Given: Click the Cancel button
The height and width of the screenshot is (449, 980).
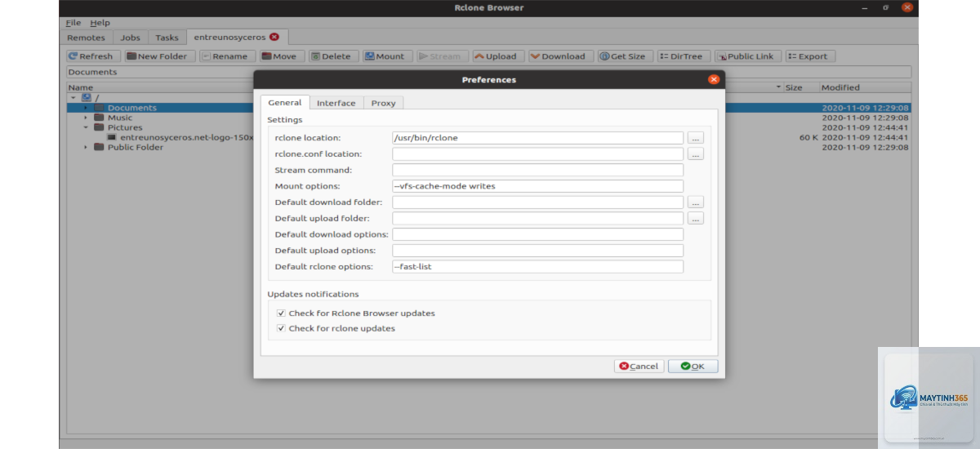Looking at the screenshot, I should tap(639, 367).
